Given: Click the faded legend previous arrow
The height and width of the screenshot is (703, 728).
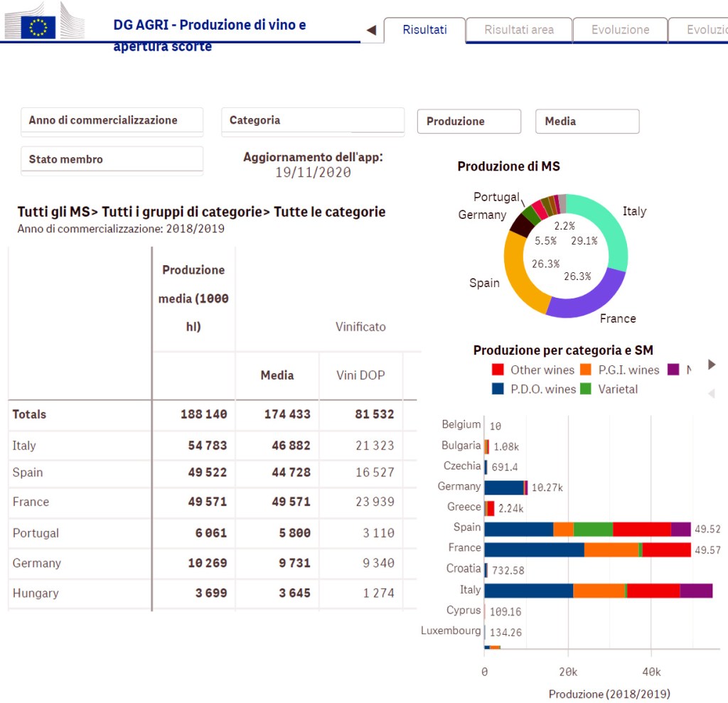Looking at the screenshot, I should tap(712, 394).
